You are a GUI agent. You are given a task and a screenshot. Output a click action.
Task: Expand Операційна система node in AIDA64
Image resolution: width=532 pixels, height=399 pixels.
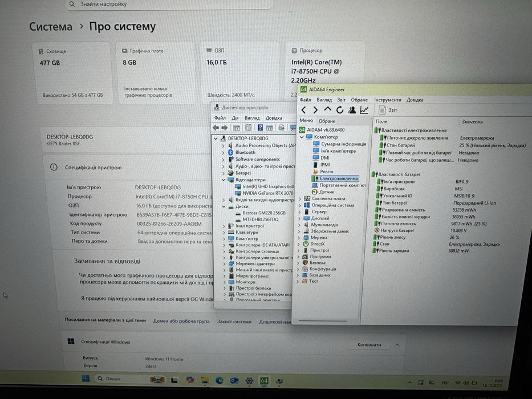[x=300, y=205]
